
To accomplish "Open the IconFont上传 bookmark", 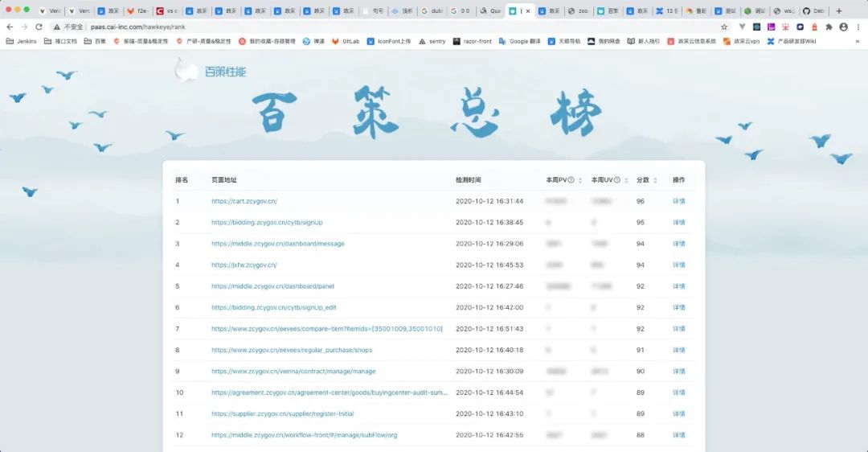I will click(389, 41).
